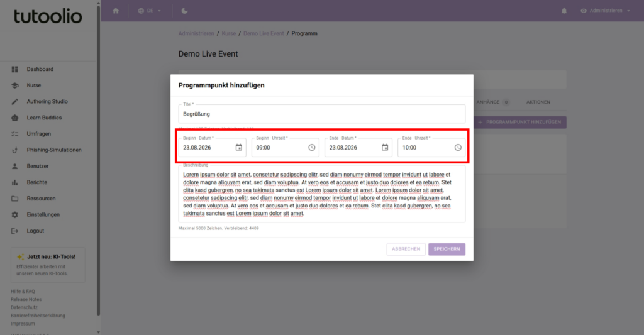Click the Titel input field

pos(321,114)
